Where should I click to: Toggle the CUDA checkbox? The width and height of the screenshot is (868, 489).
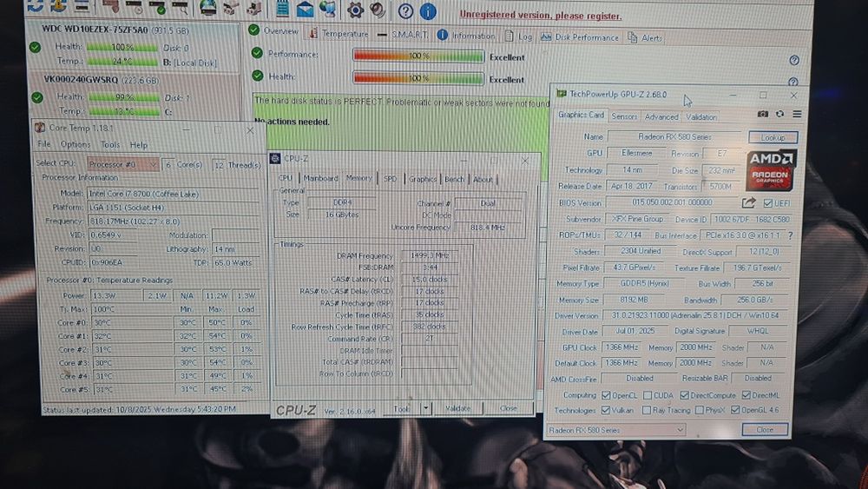point(648,395)
